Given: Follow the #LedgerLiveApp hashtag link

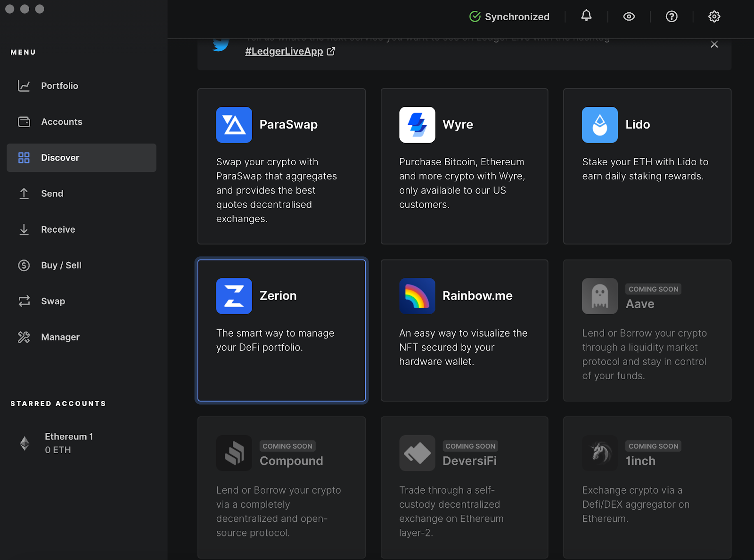Looking at the screenshot, I should click(284, 51).
